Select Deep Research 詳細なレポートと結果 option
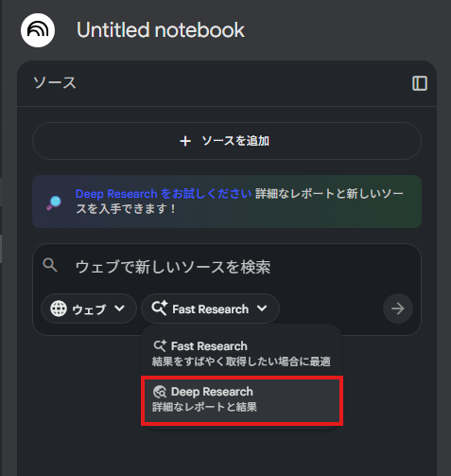The width and height of the screenshot is (451, 476). (x=242, y=400)
